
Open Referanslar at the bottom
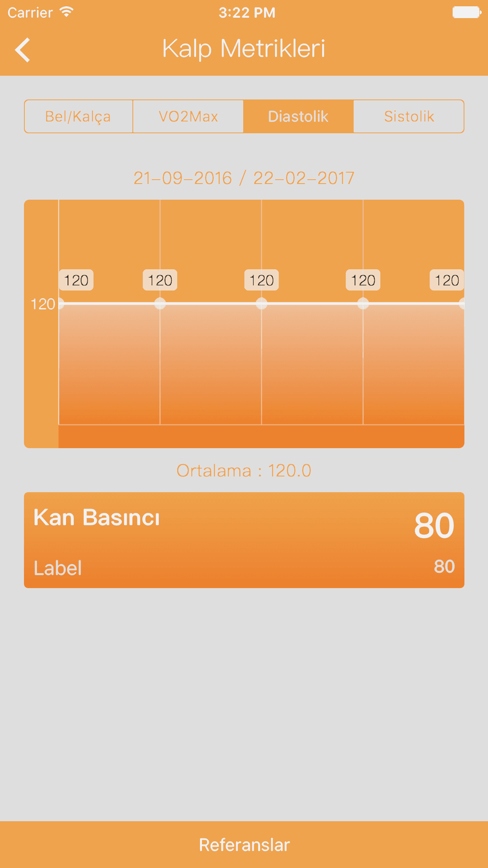244,845
